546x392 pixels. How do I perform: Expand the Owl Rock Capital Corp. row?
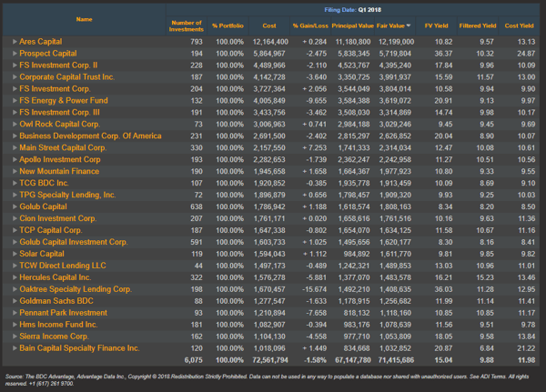(15, 125)
